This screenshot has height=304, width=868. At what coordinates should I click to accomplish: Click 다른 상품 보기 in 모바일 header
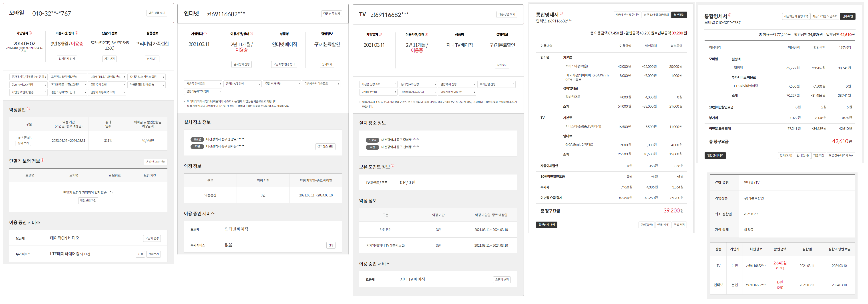coord(157,13)
